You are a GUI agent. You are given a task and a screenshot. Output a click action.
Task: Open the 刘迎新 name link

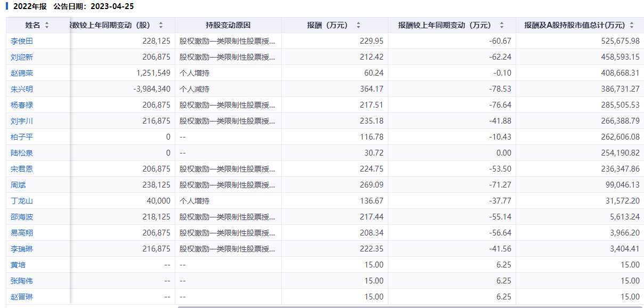coord(22,57)
